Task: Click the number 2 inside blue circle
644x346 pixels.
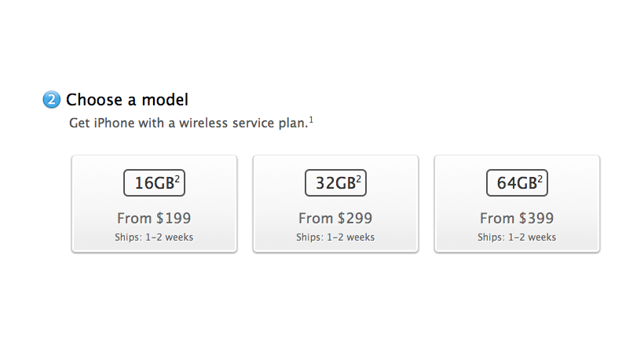Action: (x=52, y=100)
